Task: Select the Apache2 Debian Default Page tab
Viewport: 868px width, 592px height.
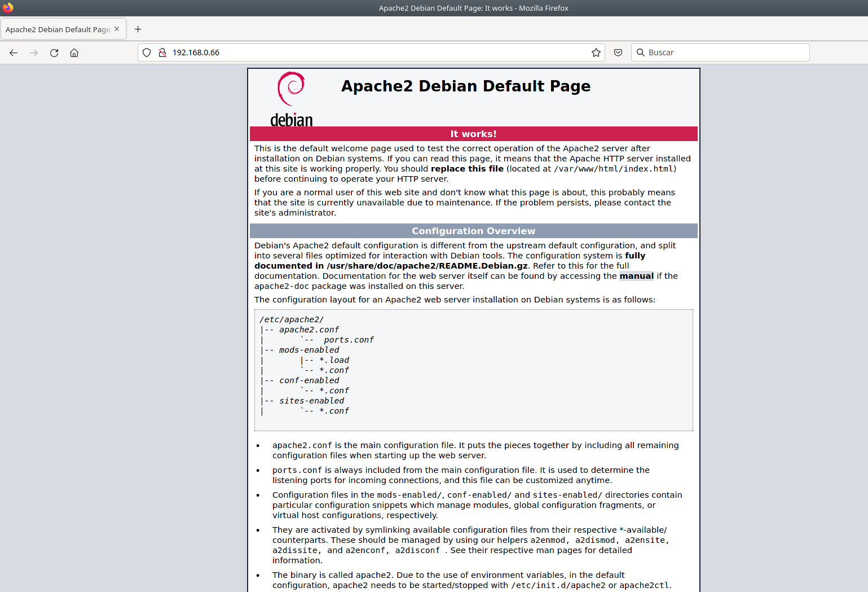Action: pos(58,29)
